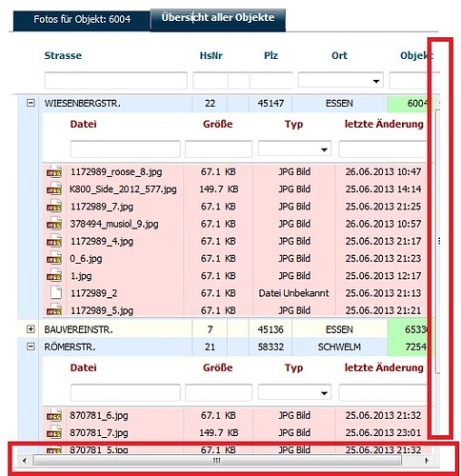The height and width of the screenshot is (476, 461).
Task: Open Typ filter dropdown under RÖMERSTR.
Action: [x=324, y=393]
